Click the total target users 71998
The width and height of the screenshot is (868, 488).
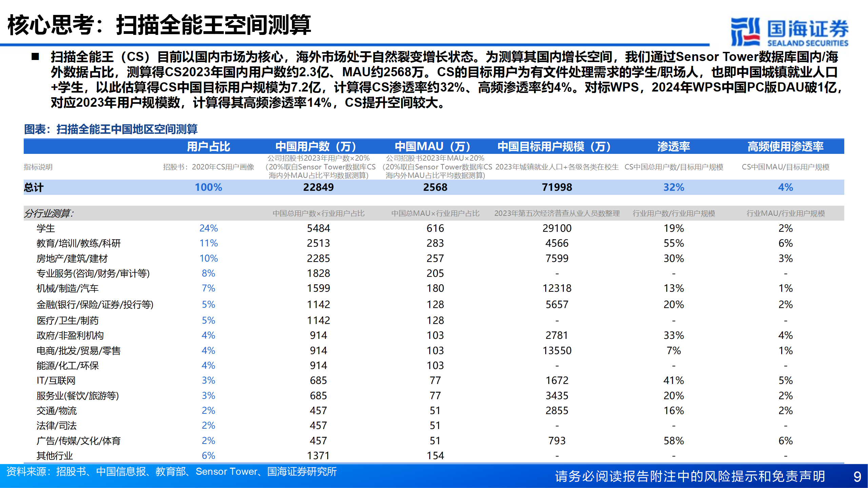click(557, 187)
